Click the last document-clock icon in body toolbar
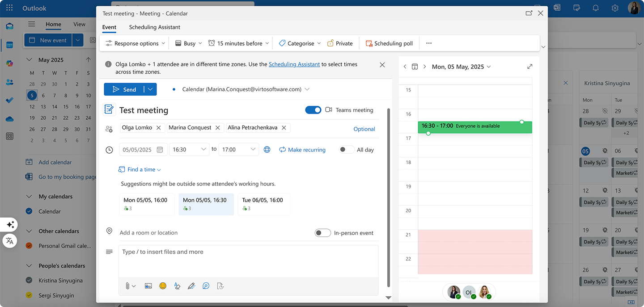The image size is (644, 307). tap(220, 286)
